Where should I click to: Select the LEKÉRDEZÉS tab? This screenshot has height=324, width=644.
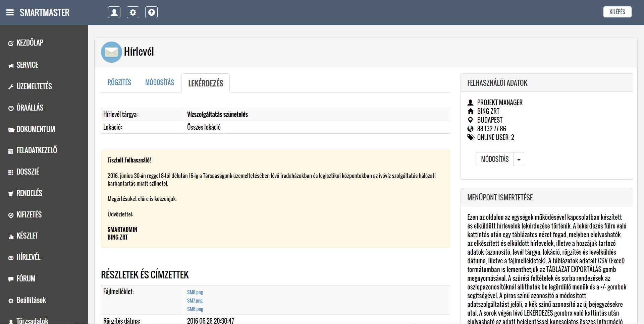click(206, 83)
